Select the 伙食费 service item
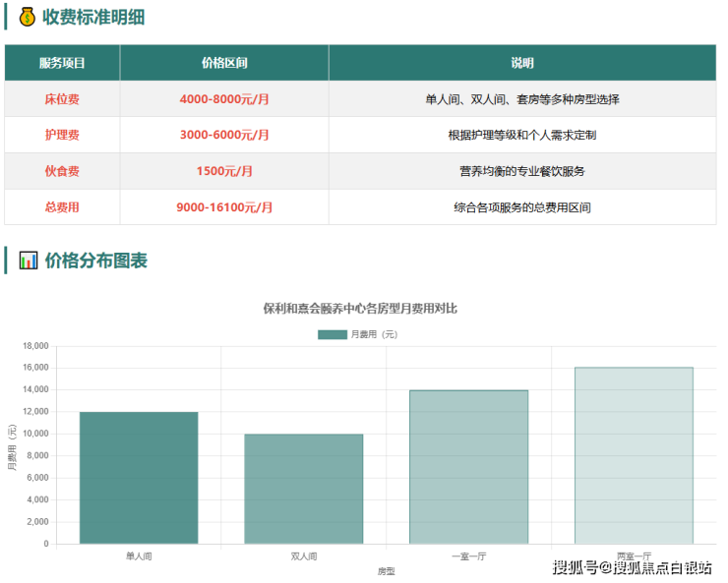This screenshot has width=728, height=583. pos(62,171)
